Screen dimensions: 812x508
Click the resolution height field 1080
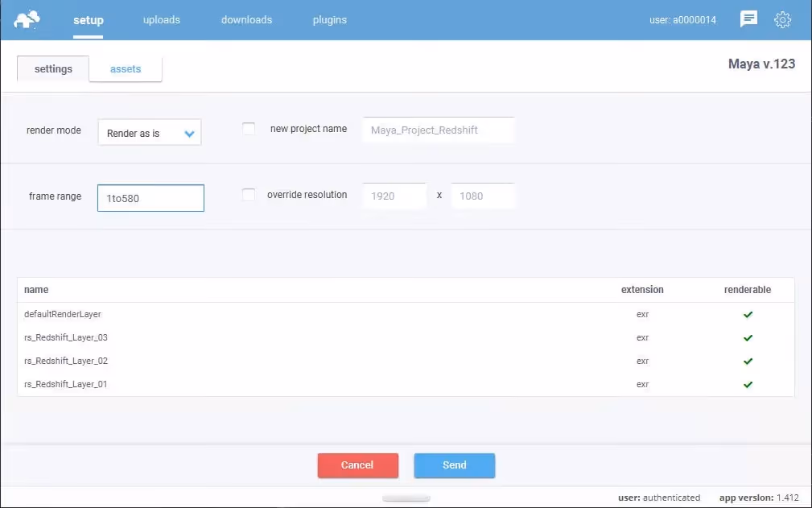point(483,196)
